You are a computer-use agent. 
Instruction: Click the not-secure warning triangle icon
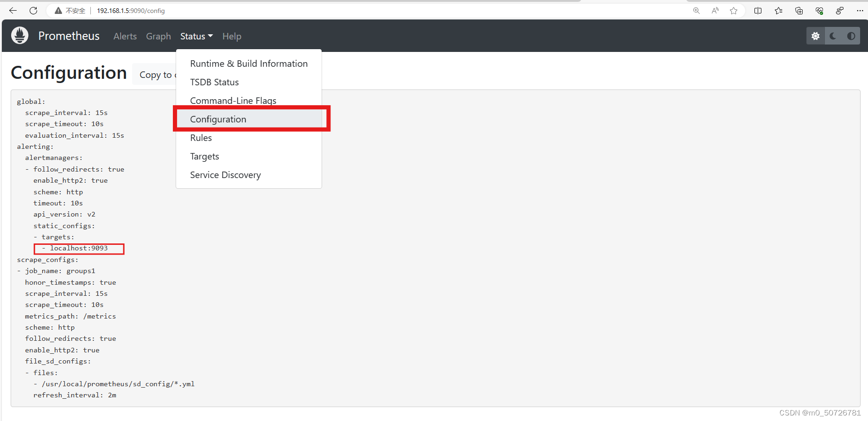pos(58,11)
